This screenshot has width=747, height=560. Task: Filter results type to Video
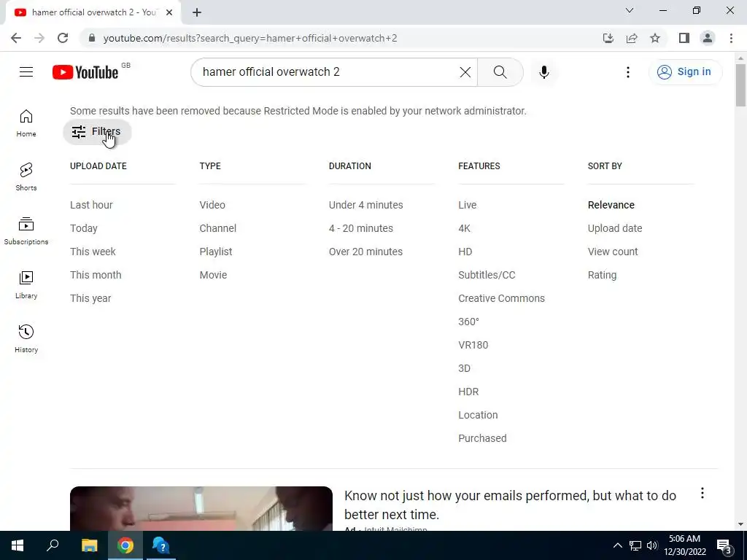pyautogui.click(x=212, y=205)
